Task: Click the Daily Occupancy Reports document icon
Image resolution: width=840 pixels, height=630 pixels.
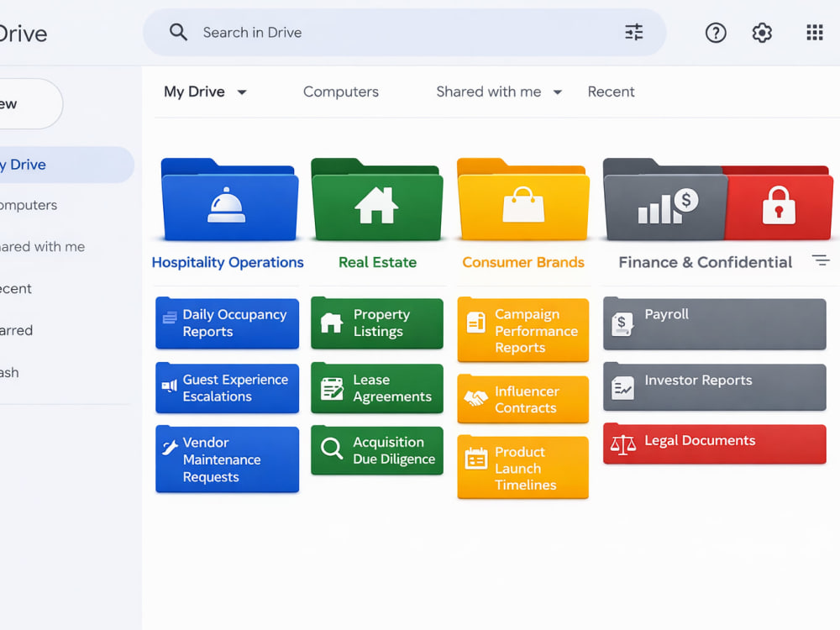Action: tap(170, 318)
